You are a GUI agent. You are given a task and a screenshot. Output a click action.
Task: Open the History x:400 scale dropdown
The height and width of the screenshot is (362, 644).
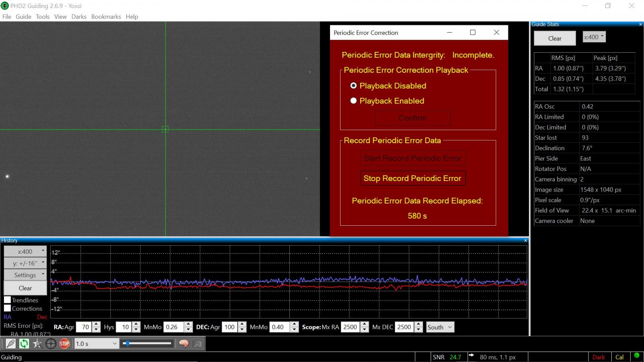click(25, 251)
